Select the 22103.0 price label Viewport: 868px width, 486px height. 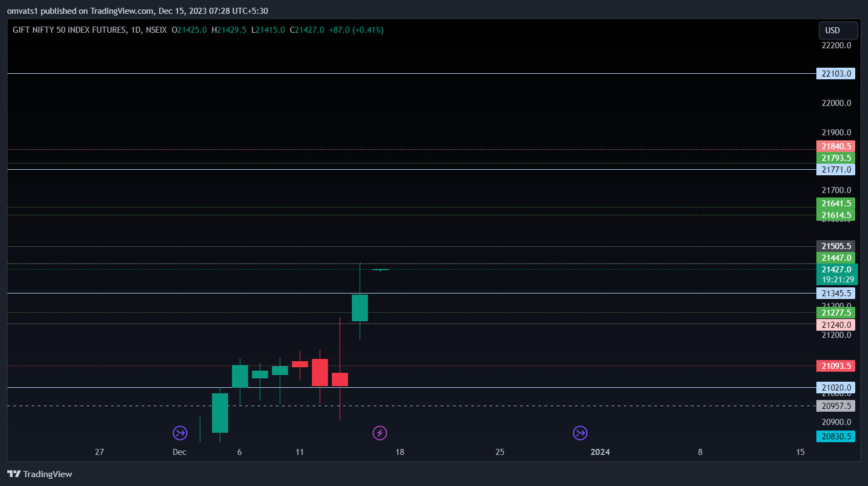(x=835, y=73)
